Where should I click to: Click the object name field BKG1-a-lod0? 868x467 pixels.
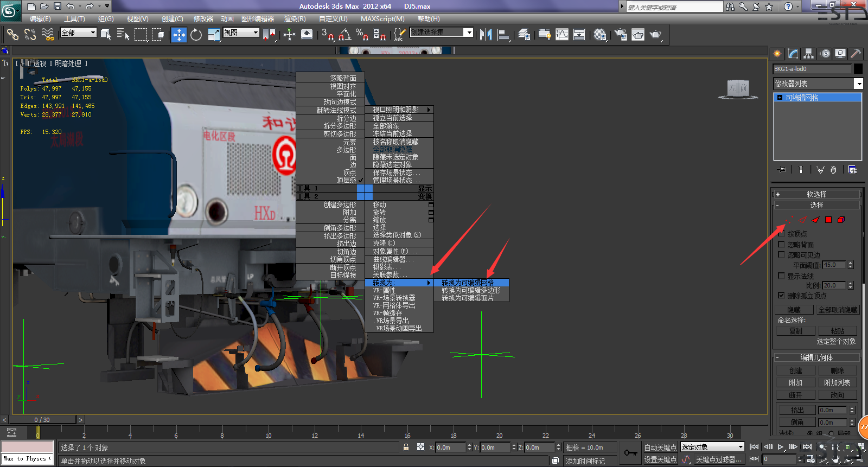click(812, 69)
